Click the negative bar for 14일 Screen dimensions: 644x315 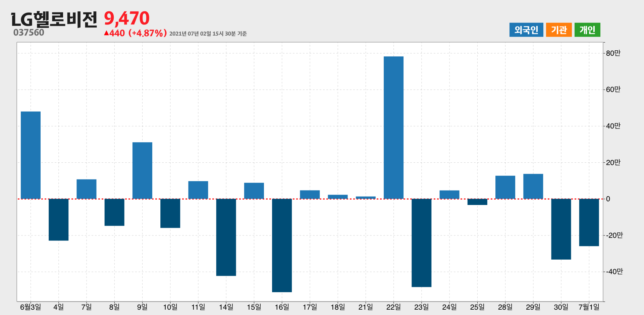pyautogui.click(x=226, y=238)
